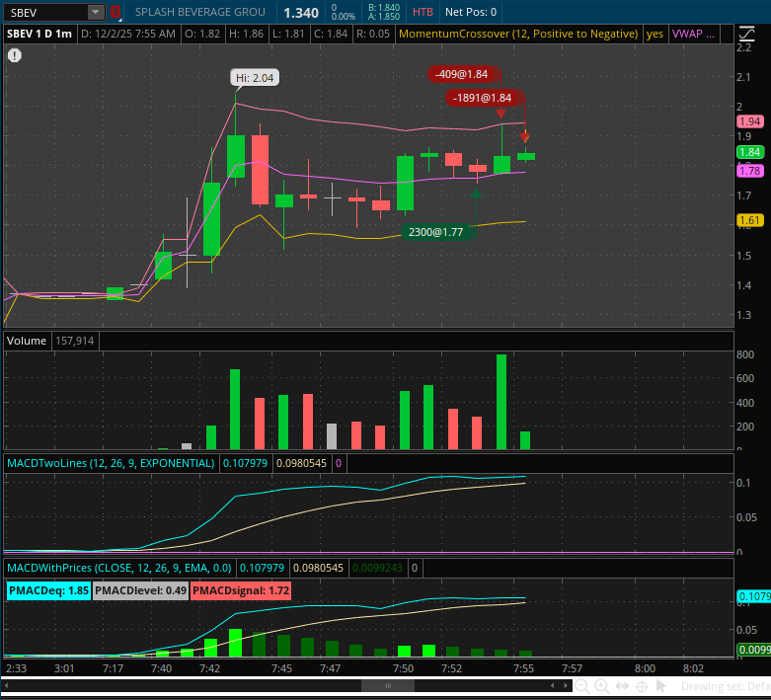Click the MACD value 0.107979 in MACDTwoLines header
The image size is (771, 700).
tap(245, 463)
